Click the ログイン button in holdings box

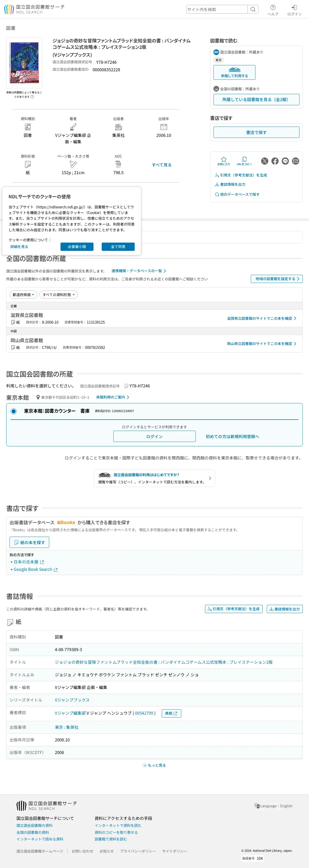(x=154, y=436)
